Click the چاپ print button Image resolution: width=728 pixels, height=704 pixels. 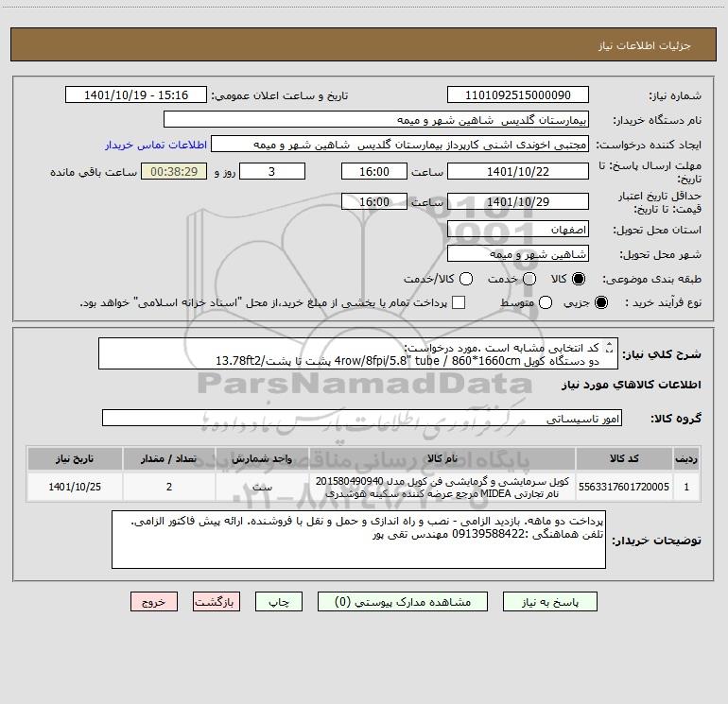(x=279, y=602)
